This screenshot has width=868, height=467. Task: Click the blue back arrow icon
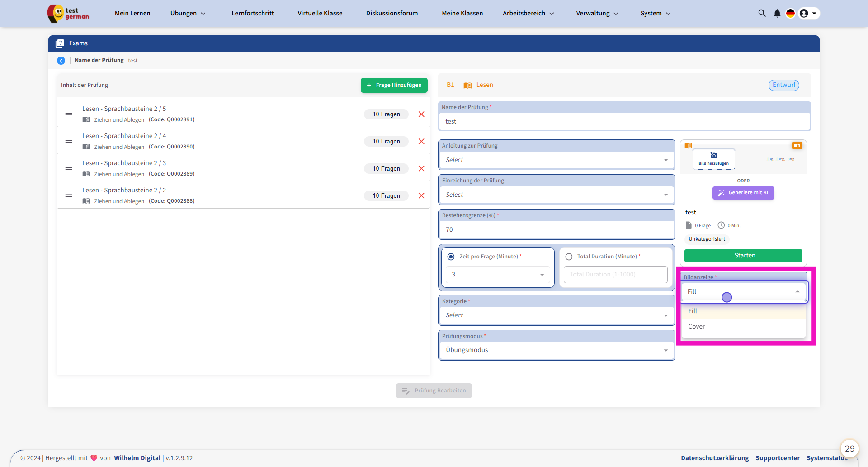click(61, 61)
